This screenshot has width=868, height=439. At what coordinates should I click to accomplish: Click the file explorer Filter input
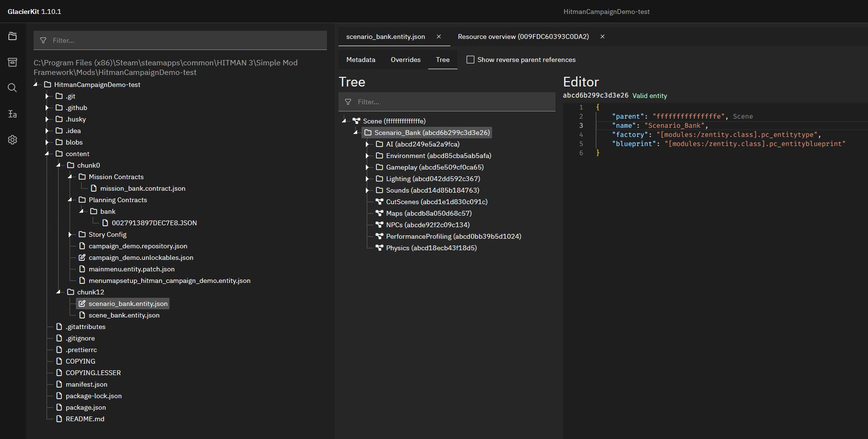coord(181,40)
